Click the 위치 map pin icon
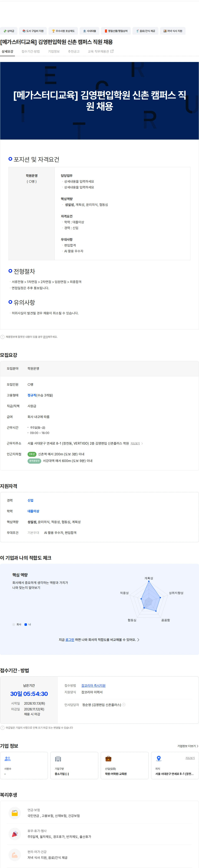This screenshot has width=199, height=868. (x=159, y=759)
